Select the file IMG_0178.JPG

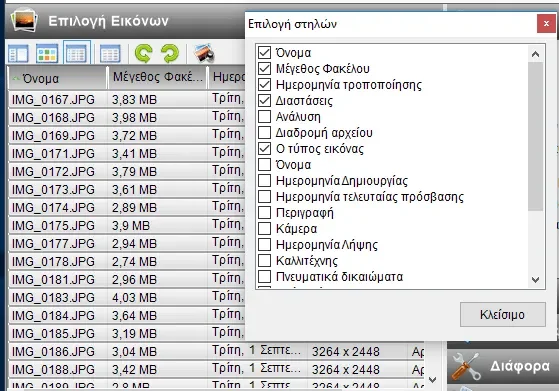53,262
